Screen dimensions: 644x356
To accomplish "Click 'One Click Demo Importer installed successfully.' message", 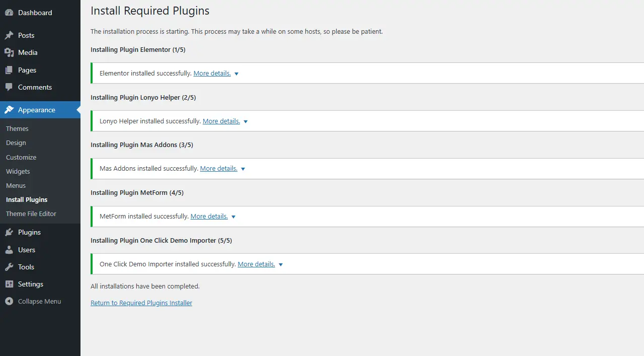I will 168,264.
